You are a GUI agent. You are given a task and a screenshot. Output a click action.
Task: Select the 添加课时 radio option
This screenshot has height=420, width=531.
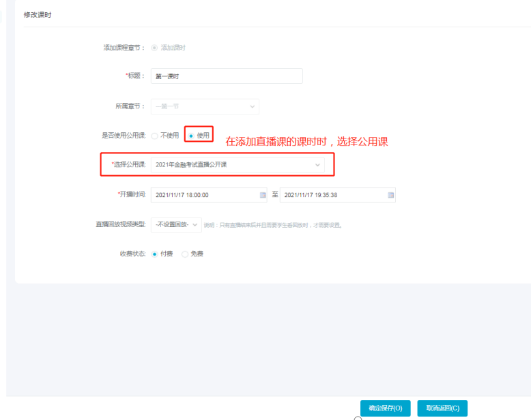(x=154, y=48)
